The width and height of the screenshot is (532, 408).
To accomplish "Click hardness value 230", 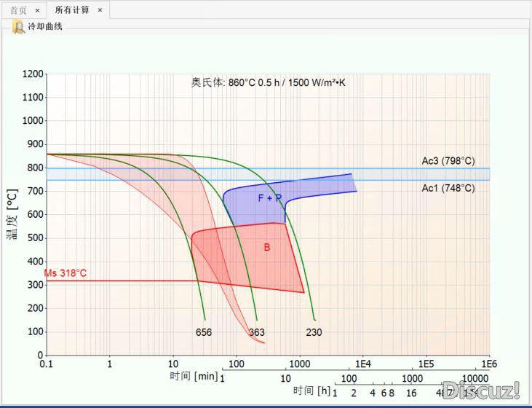I will coord(314,332).
